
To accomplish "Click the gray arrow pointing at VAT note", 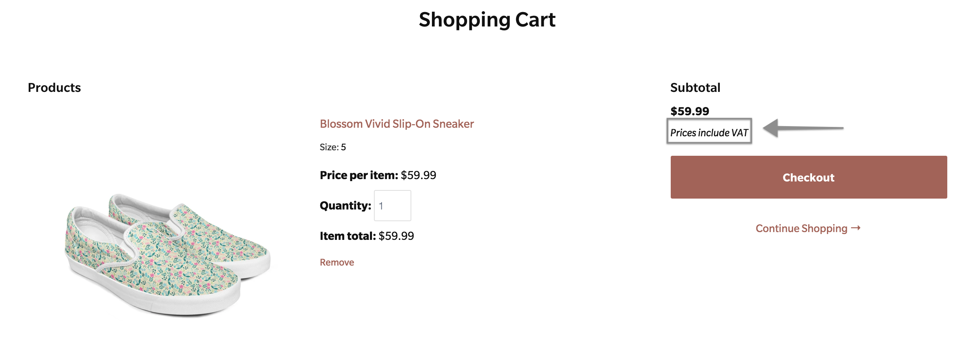I will 802,128.
